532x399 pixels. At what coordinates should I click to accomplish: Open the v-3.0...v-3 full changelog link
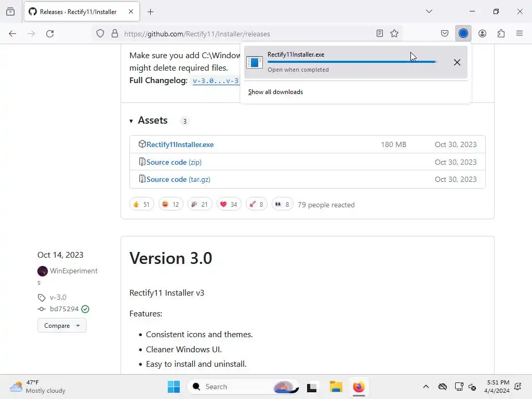(216, 81)
